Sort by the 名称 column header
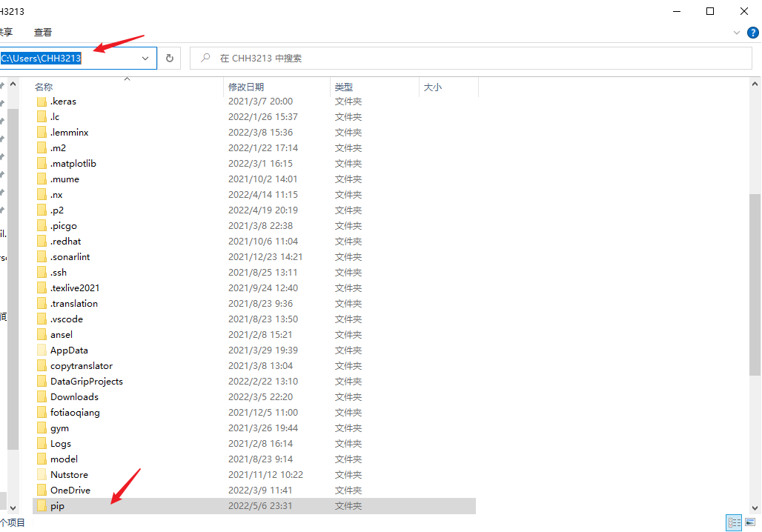 [44, 87]
